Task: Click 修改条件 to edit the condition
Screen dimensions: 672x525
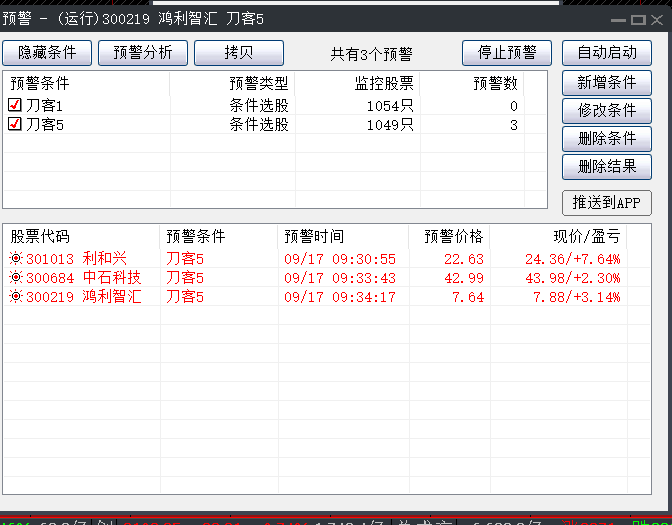Action: point(607,111)
